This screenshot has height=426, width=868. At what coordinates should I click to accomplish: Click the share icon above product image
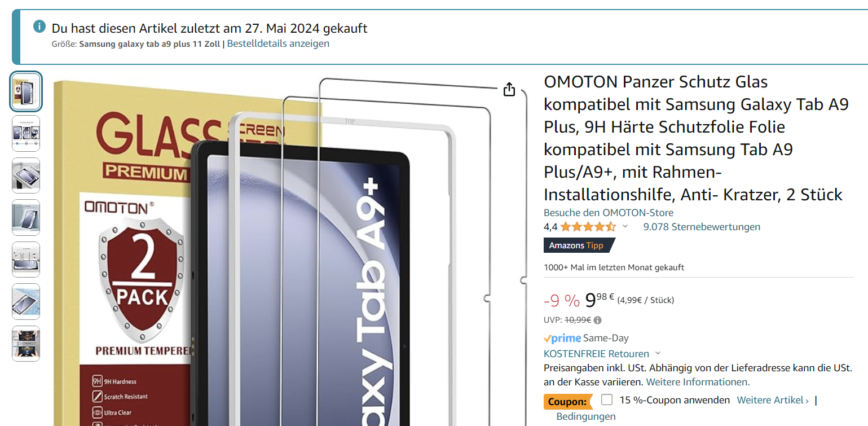(509, 90)
